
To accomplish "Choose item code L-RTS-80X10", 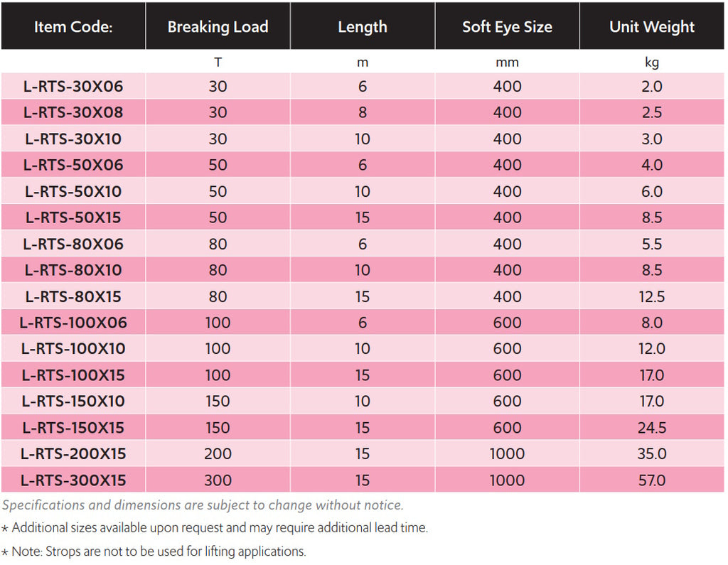I will [73, 270].
